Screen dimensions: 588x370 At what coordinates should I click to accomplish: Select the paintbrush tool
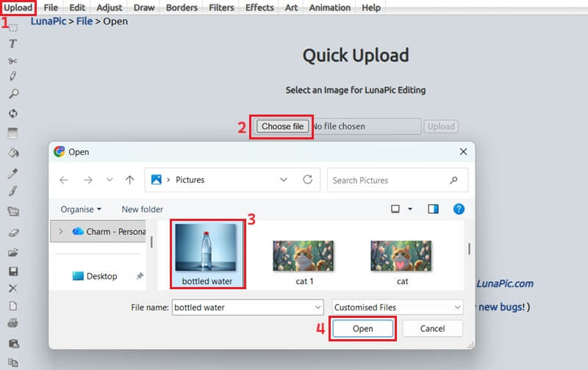12,191
